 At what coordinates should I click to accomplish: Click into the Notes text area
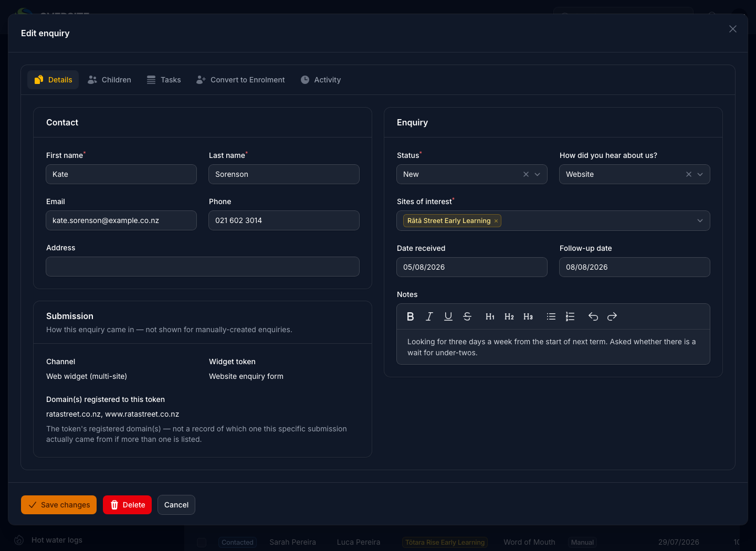point(553,347)
